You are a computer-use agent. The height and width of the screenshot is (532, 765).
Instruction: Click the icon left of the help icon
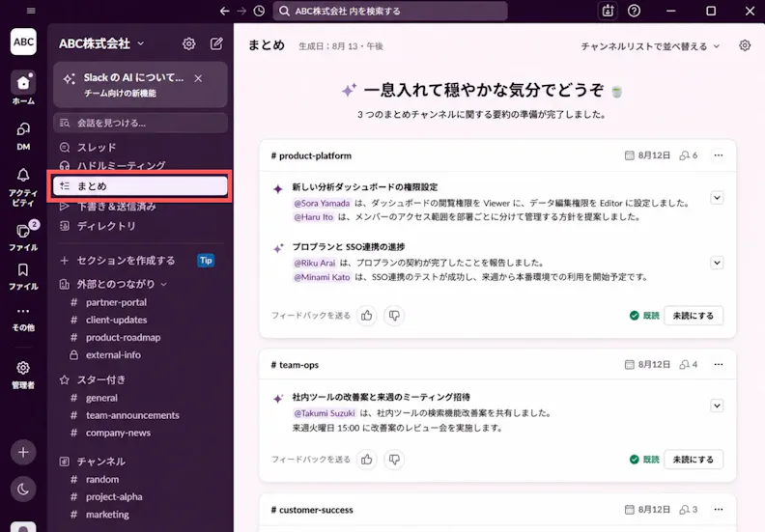tap(608, 11)
